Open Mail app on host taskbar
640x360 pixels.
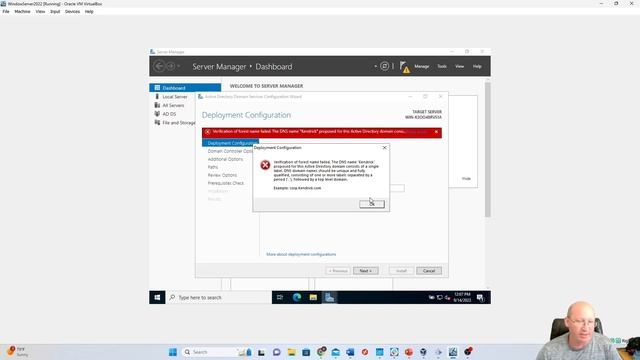tap(336, 352)
